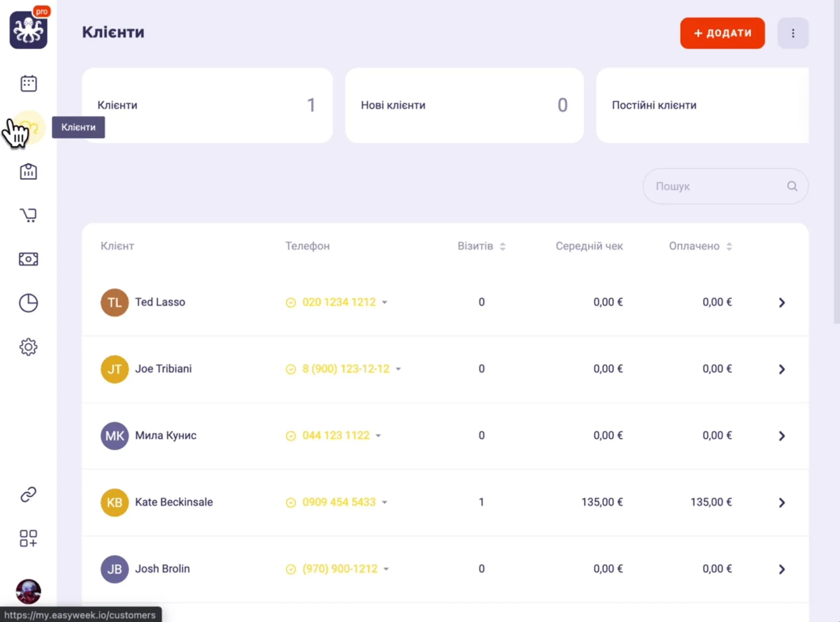Open Josh Brolin row chevron
Viewport: 840px width, 622px height.
point(782,569)
